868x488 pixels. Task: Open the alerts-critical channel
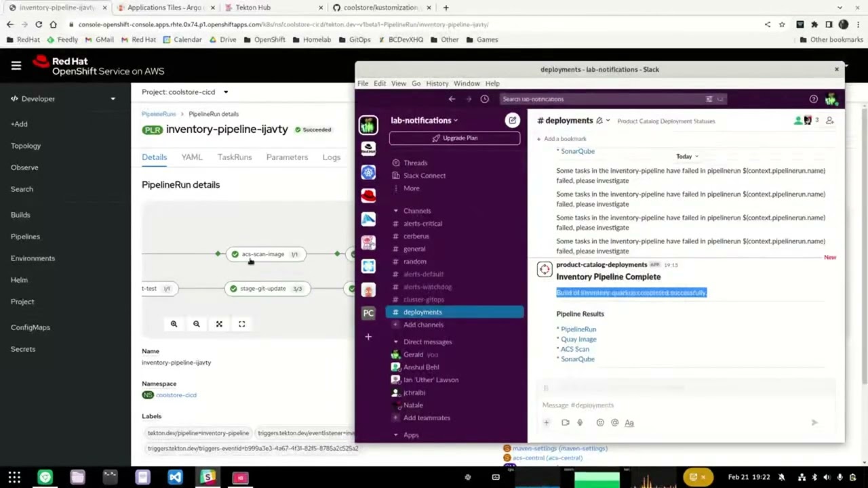(x=422, y=224)
